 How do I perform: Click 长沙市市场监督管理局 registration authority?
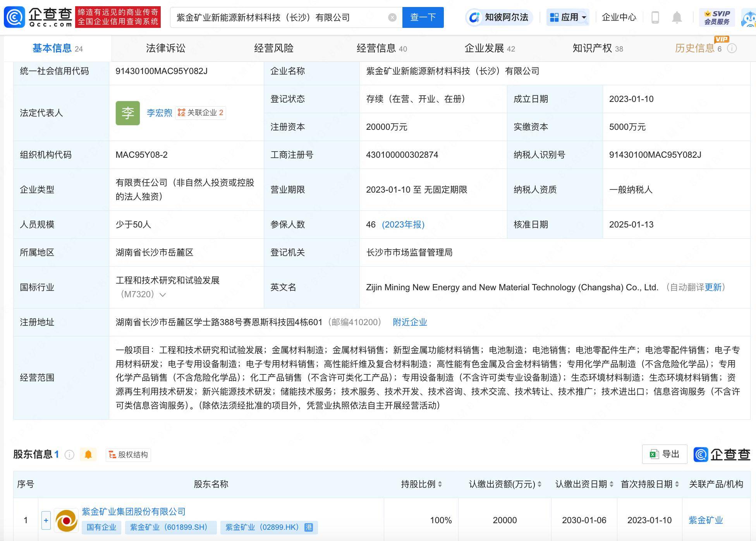pyautogui.click(x=409, y=252)
